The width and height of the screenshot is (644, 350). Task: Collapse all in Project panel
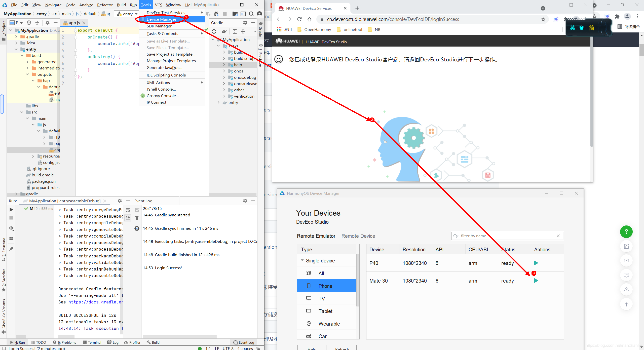pyautogui.click(x=37, y=23)
